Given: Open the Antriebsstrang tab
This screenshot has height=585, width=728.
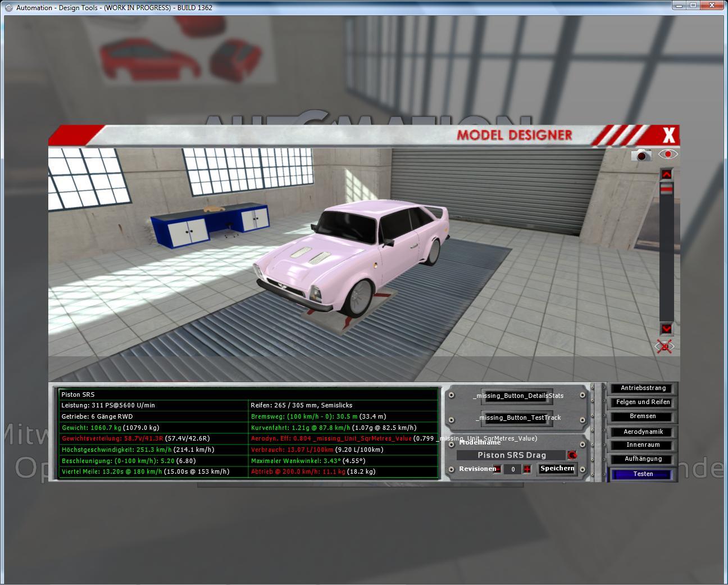Looking at the screenshot, I should pos(643,388).
